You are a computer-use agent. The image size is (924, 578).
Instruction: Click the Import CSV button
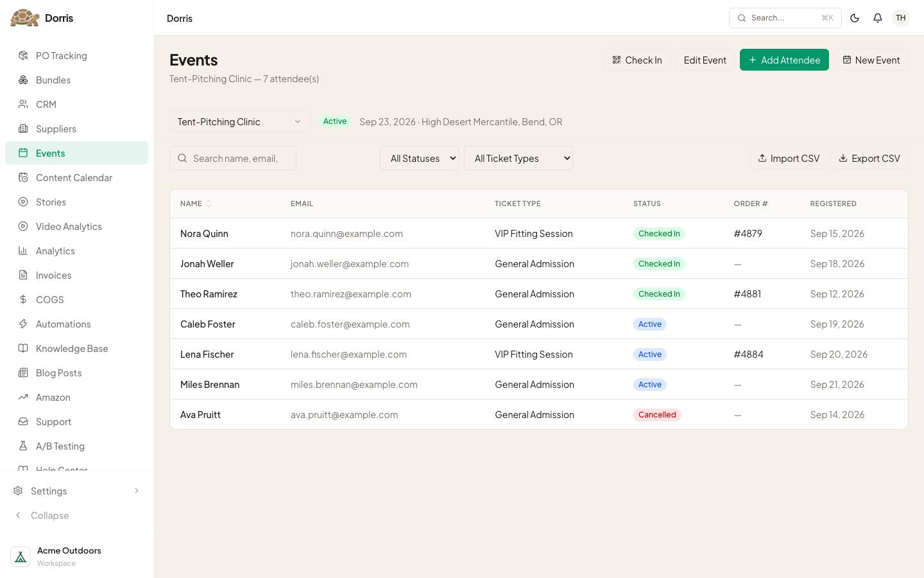789,158
